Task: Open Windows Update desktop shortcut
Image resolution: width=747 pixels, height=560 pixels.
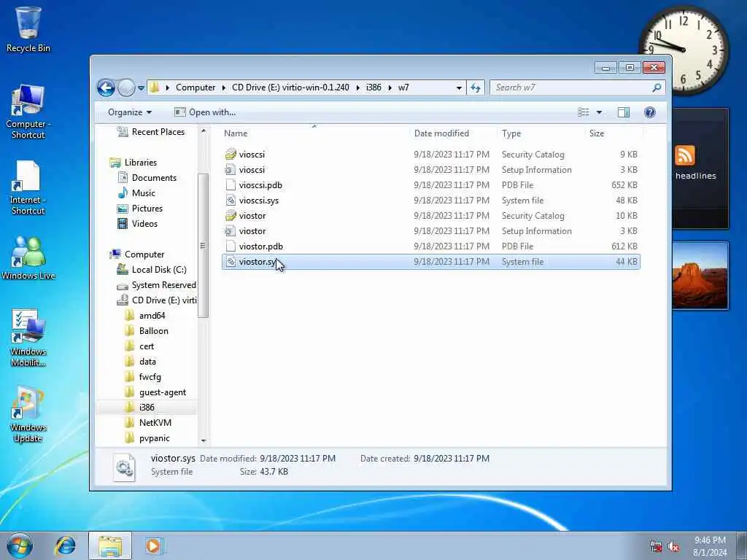Action: click(28, 414)
